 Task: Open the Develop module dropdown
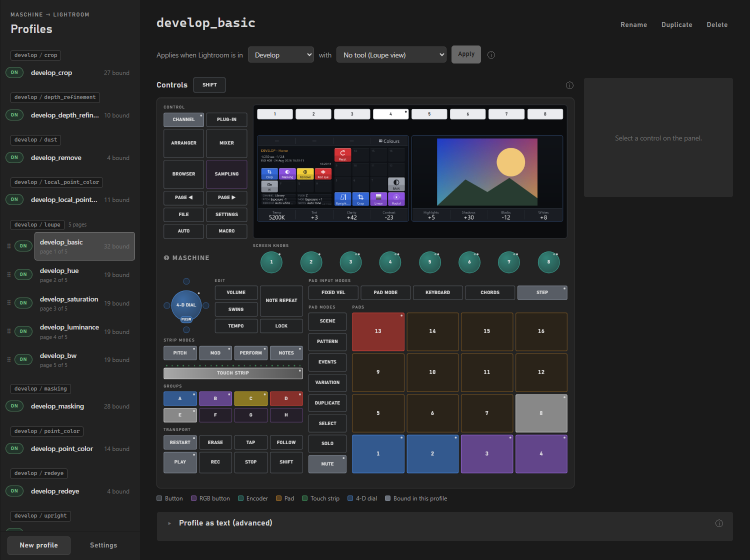pyautogui.click(x=281, y=55)
